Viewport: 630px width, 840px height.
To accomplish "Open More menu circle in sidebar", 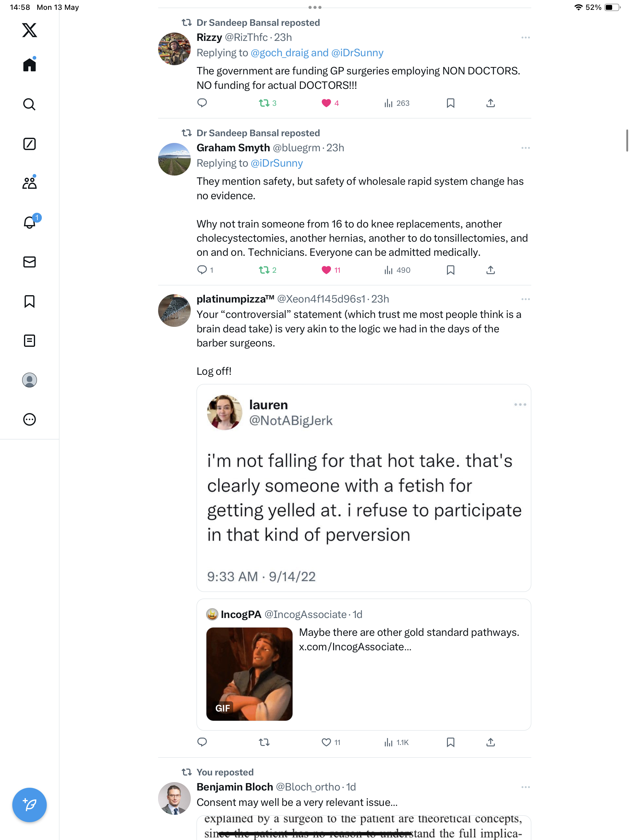I will point(29,419).
